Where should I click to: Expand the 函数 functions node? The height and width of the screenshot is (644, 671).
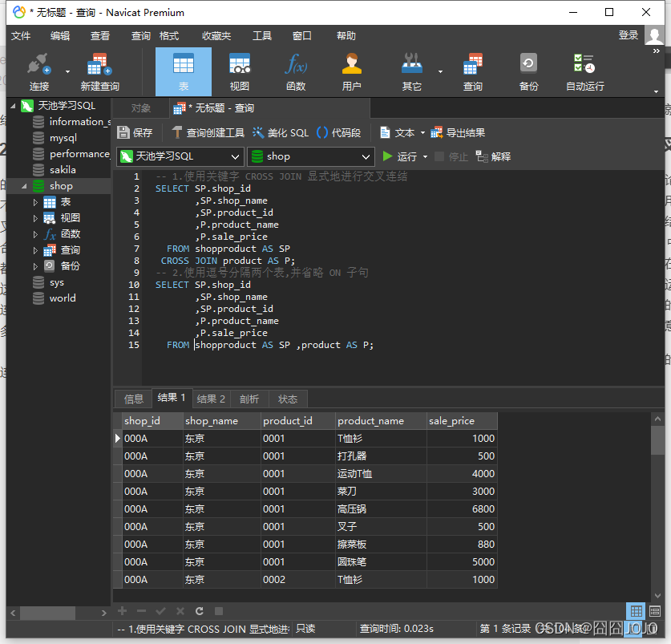(35, 234)
